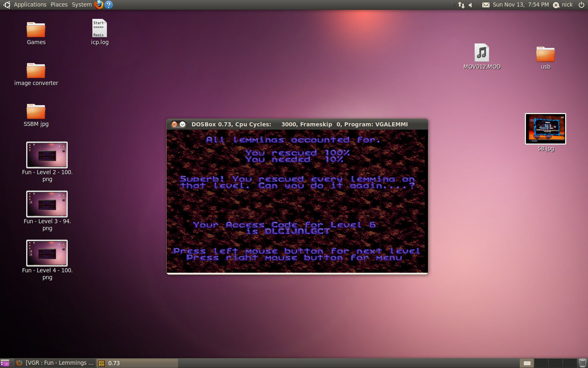The image size is (588, 368).
Task: Launch Firefox from the top panel
Action: pos(99,4)
